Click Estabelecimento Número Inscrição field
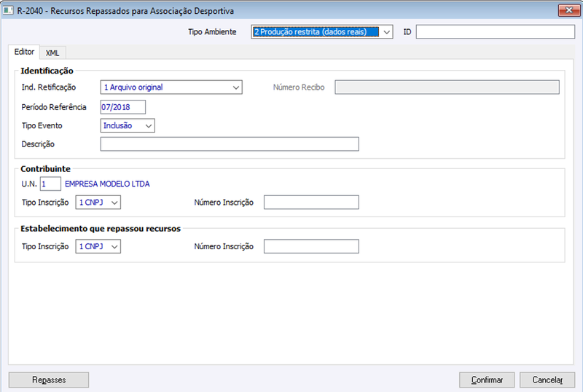This screenshot has width=583, height=392. [x=311, y=246]
